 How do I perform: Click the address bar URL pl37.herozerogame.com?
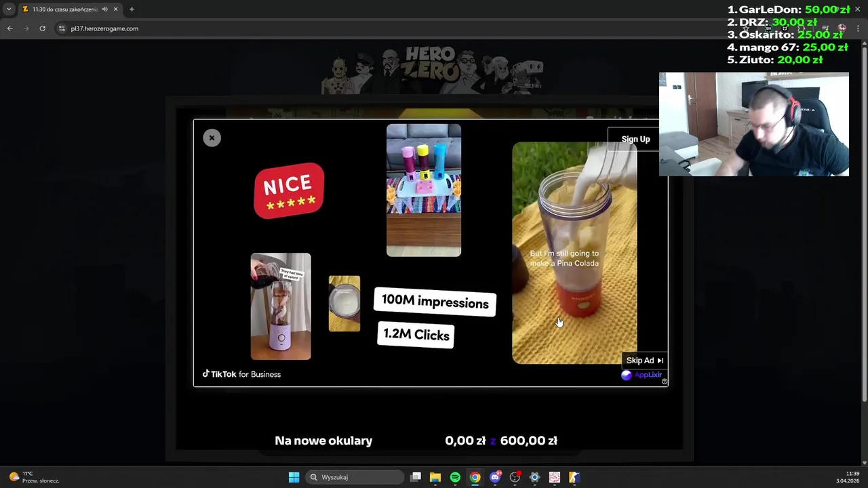click(x=104, y=28)
